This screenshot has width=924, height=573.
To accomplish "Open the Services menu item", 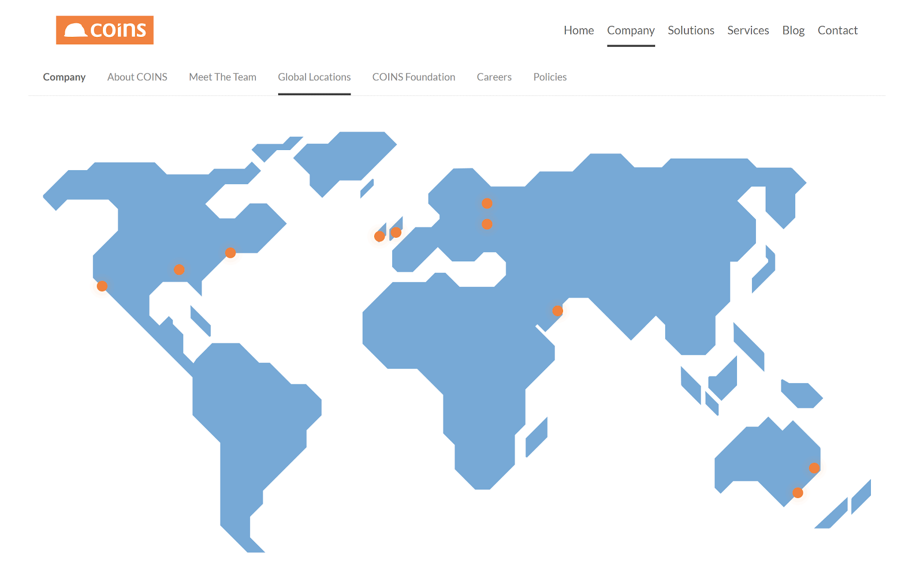I will 748,31.
